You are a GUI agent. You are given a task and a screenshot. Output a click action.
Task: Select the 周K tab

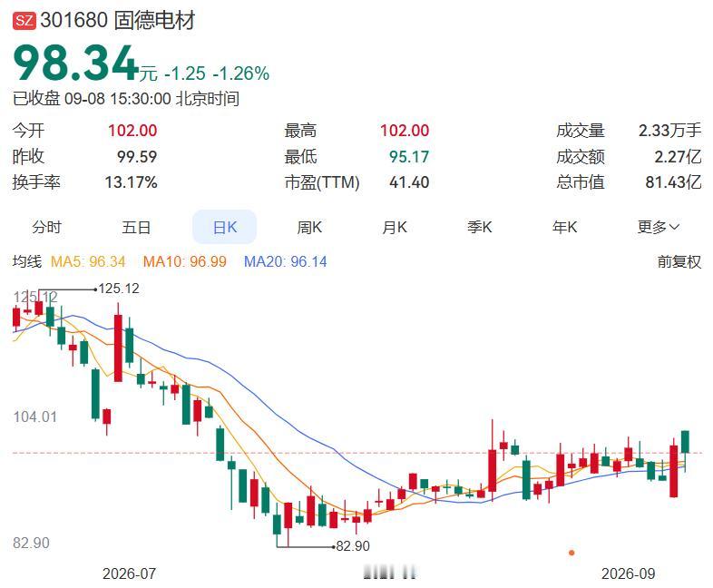309,227
